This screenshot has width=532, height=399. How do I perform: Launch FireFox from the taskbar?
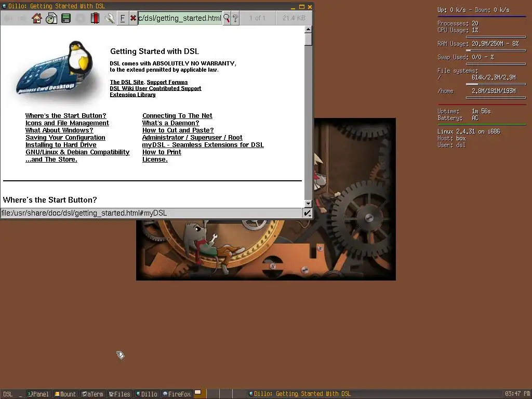[x=177, y=394]
